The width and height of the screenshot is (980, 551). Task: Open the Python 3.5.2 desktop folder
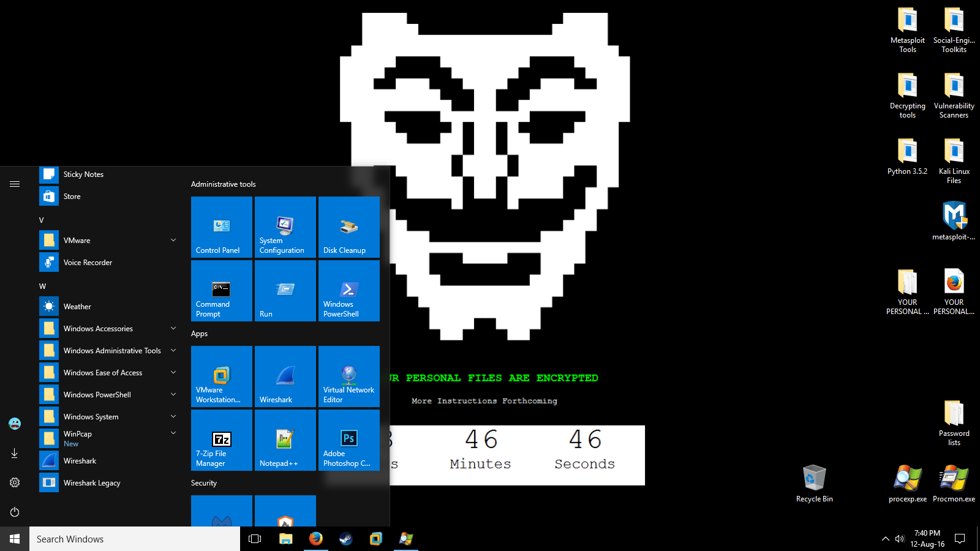tap(908, 157)
